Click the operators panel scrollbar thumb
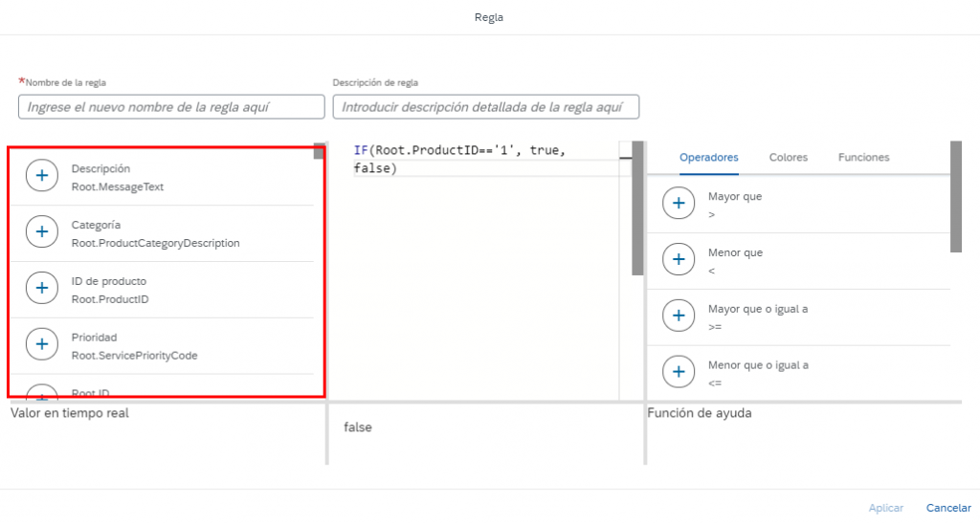This screenshot has width=980, height=524. click(x=955, y=196)
